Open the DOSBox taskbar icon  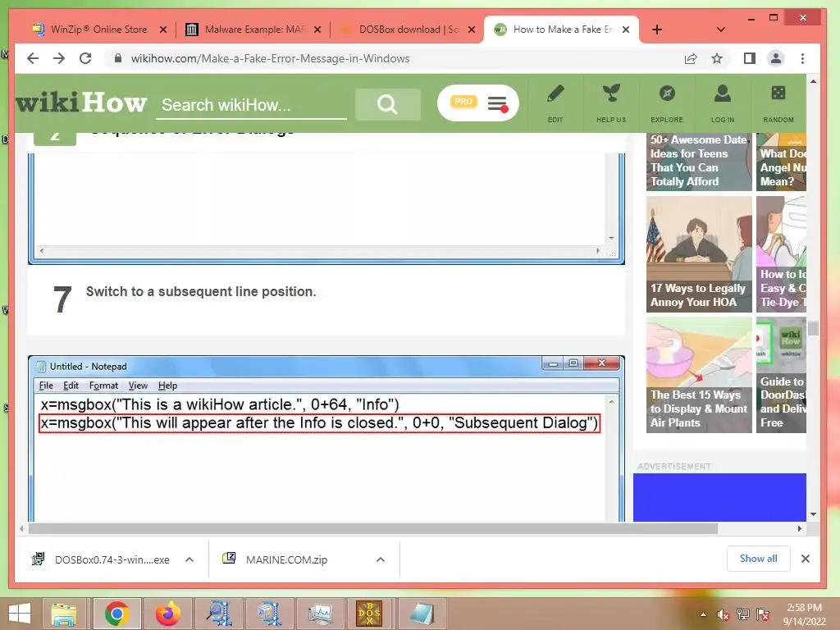370,614
